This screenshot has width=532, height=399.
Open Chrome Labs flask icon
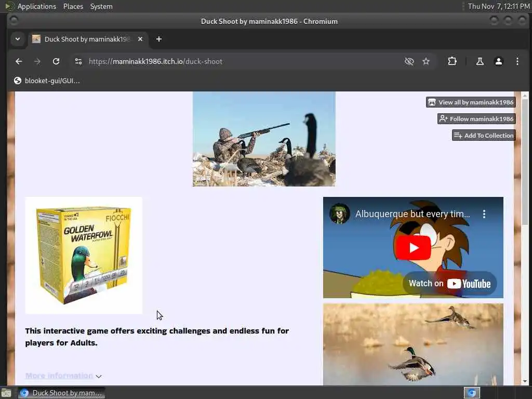click(x=480, y=61)
